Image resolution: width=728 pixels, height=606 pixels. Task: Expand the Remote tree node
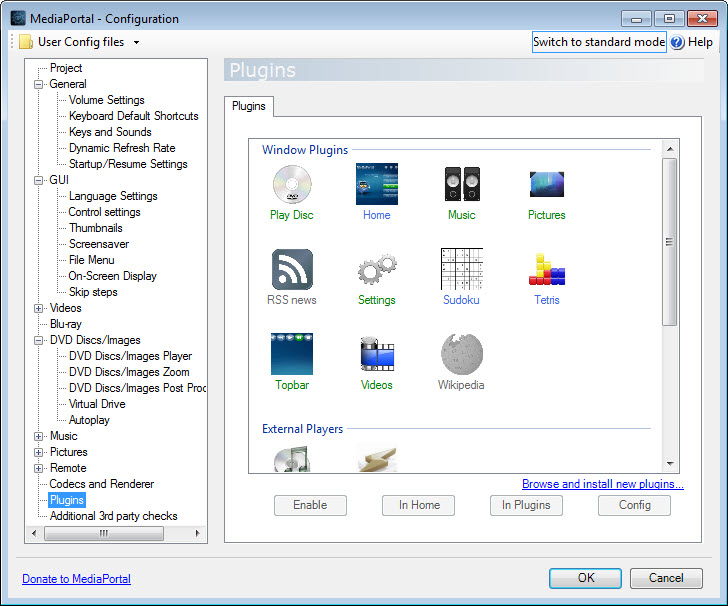coord(39,469)
